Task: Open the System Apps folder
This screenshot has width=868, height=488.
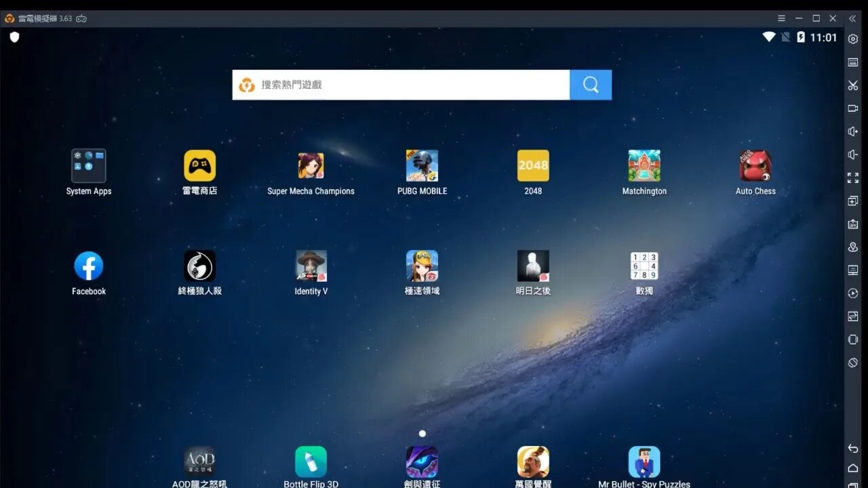Action: (x=89, y=166)
